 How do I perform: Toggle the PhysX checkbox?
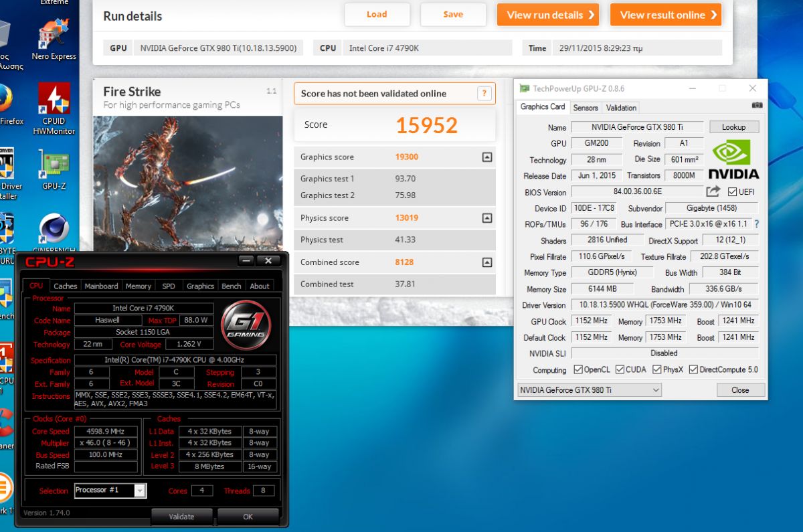pyautogui.click(x=657, y=369)
